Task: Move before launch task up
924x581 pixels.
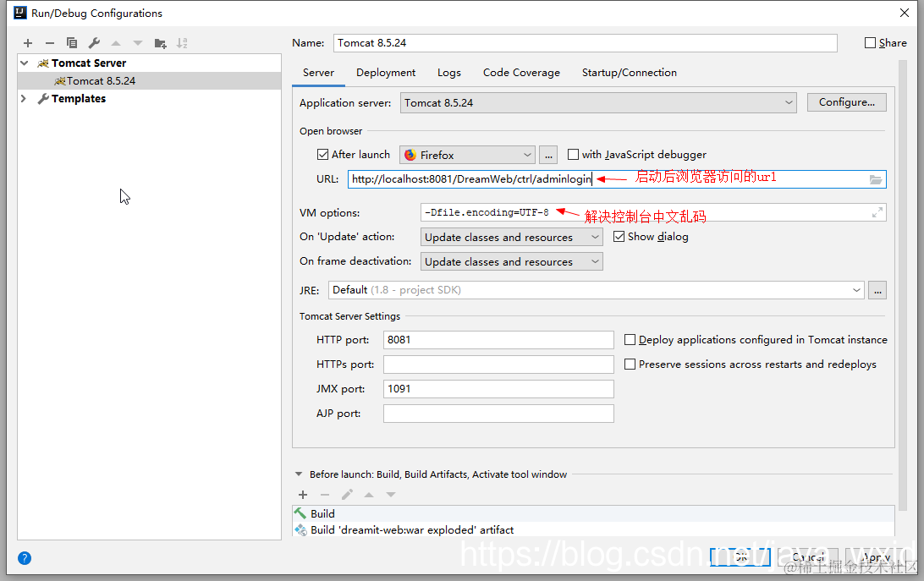Action: click(369, 495)
